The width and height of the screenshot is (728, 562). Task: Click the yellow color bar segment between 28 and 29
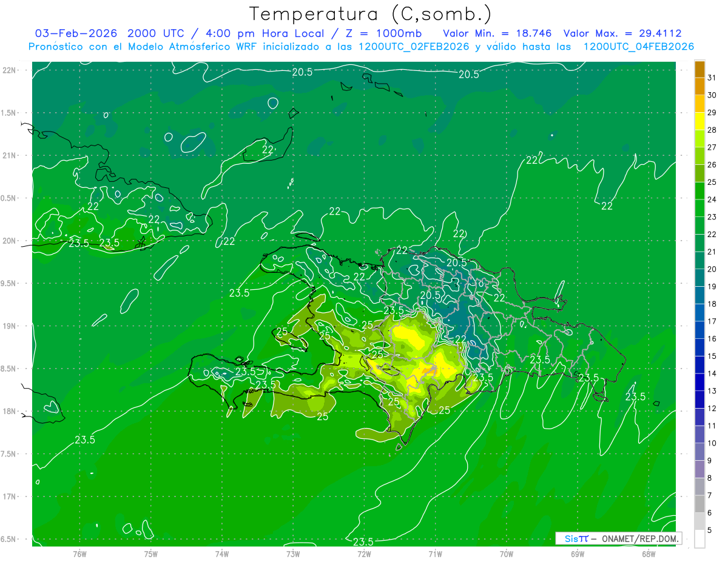[x=699, y=121]
